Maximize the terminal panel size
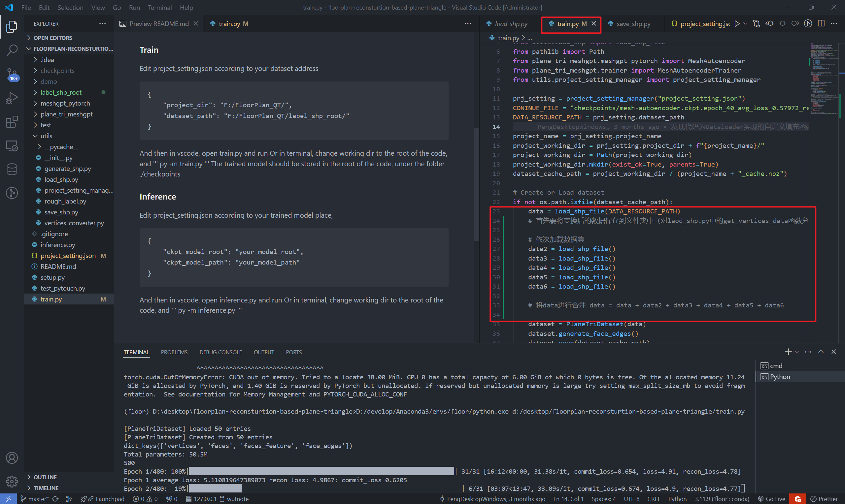 coord(821,352)
